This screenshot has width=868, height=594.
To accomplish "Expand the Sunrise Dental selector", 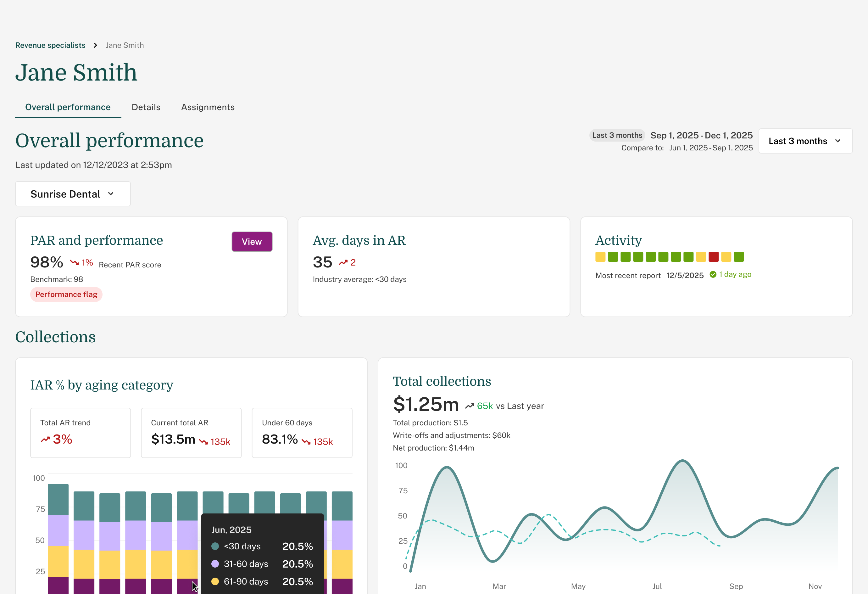I will pyautogui.click(x=73, y=194).
